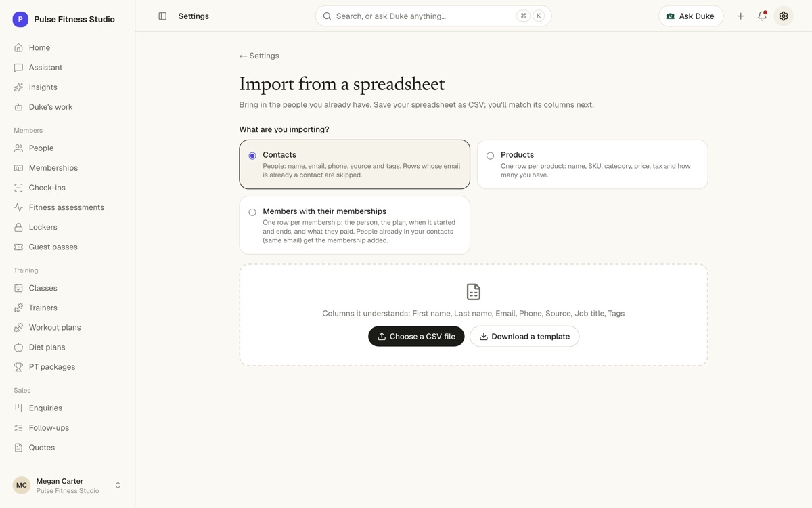The image size is (812, 508).
Task: Open Memberships card icon
Action: tap(18, 168)
